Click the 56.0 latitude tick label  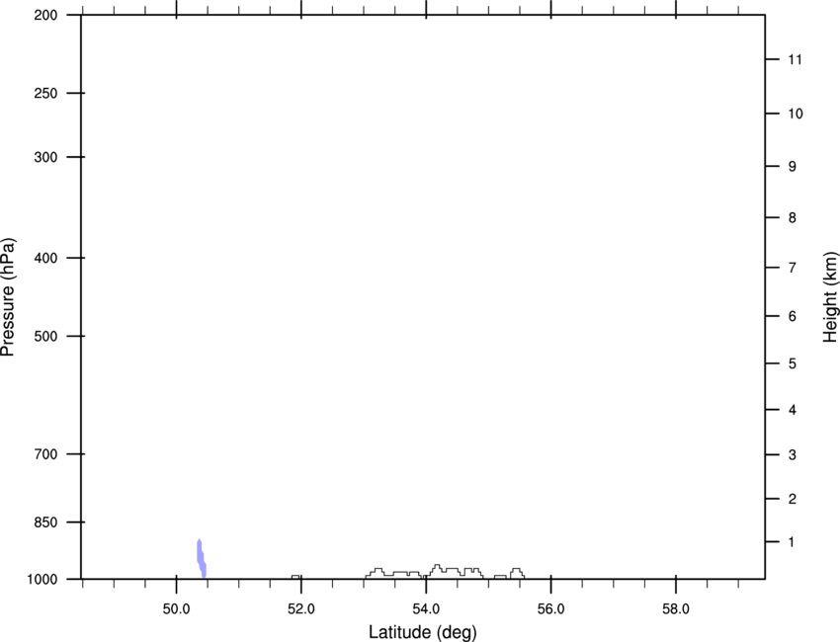click(551, 609)
